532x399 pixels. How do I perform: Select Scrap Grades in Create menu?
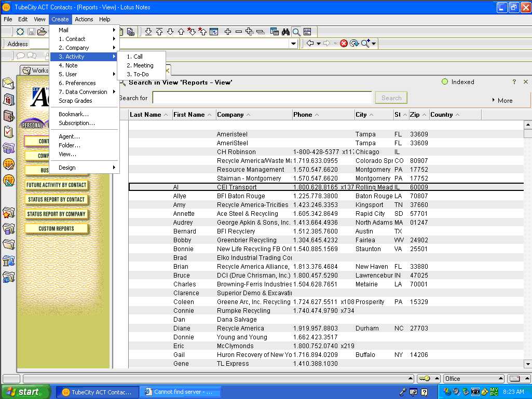pos(85,101)
